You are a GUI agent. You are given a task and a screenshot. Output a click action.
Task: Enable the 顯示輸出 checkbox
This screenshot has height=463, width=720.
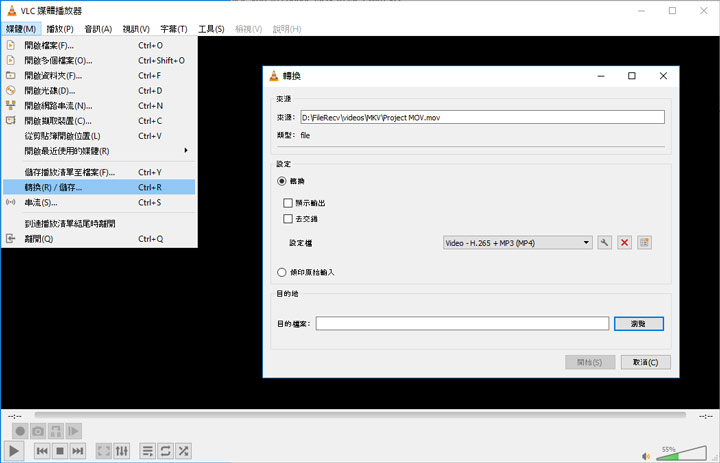pos(288,203)
